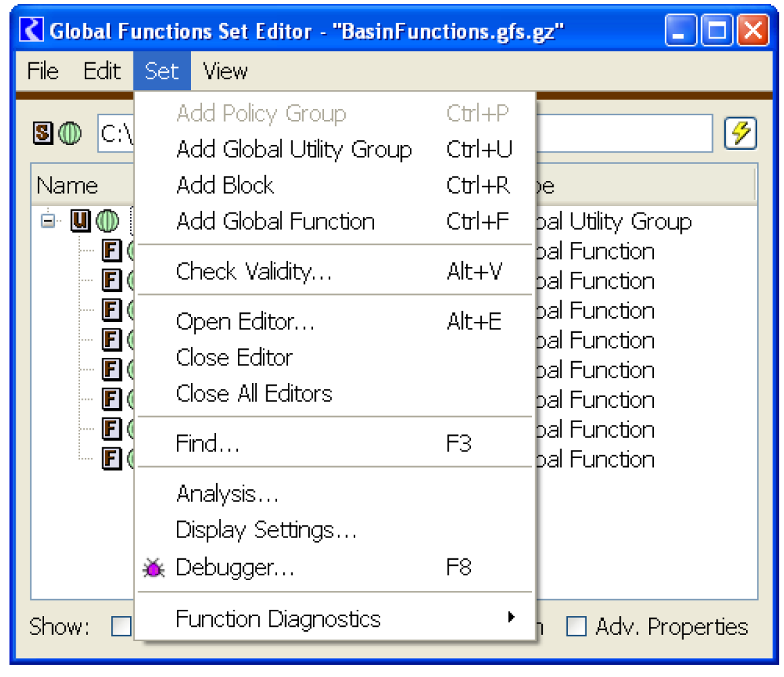The width and height of the screenshot is (784, 677).
Task: Choose Close All Editors from menu
Action: click(x=253, y=394)
